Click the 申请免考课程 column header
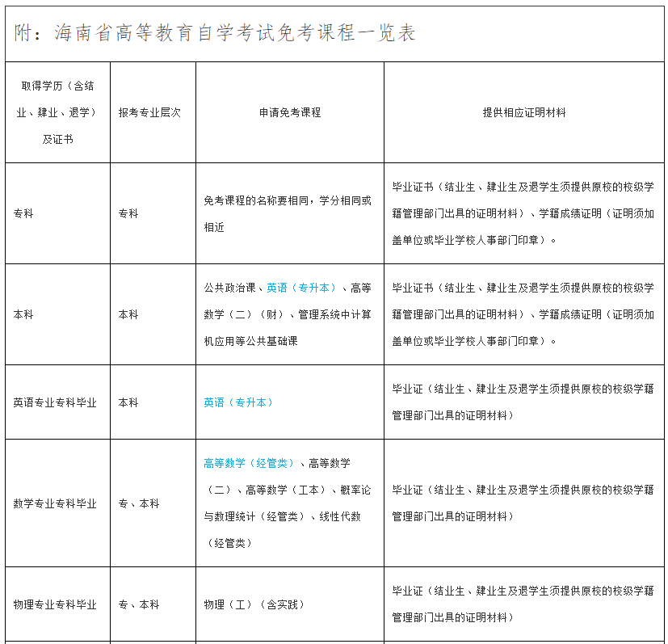The width and height of the screenshot is (668, 644). click(288, 112)
